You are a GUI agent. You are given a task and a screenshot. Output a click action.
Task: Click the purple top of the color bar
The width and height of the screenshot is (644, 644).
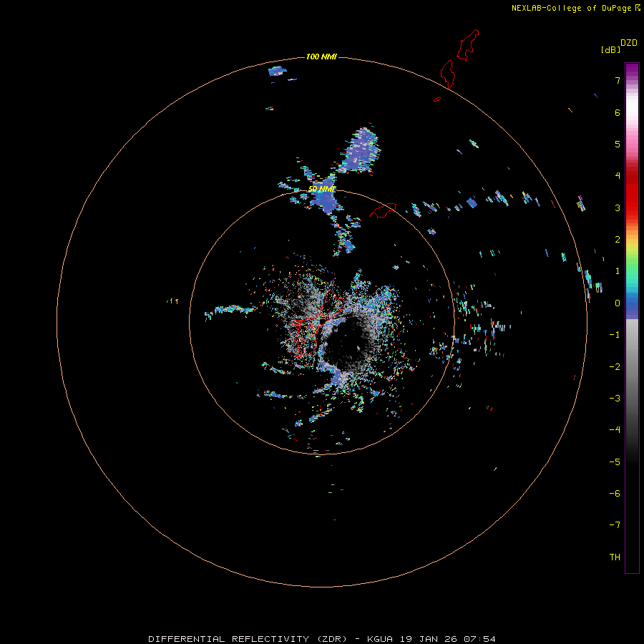point(632,70)
